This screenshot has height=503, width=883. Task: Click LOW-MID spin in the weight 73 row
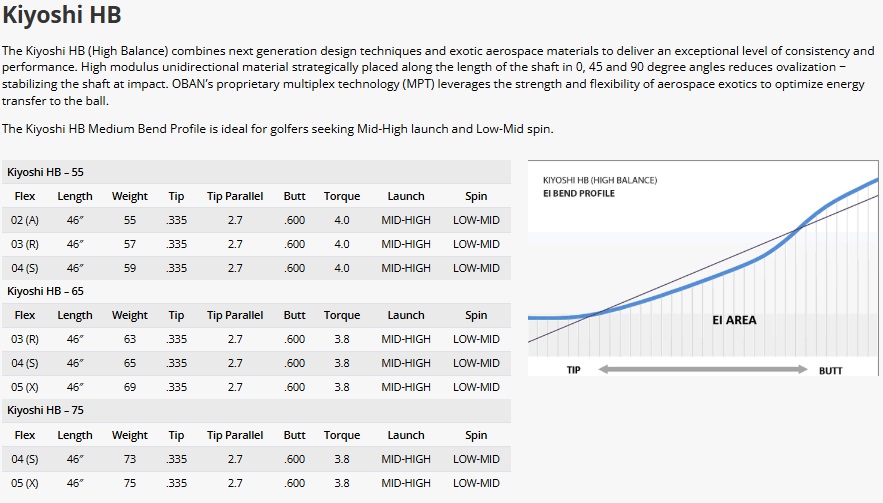[476, 459]
